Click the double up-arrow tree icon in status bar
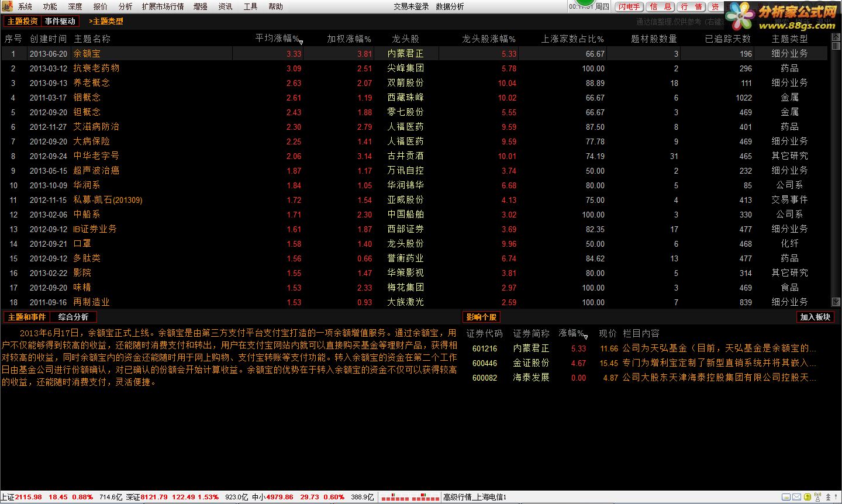Viewport: 842px width, 504px height. point(828,497)
